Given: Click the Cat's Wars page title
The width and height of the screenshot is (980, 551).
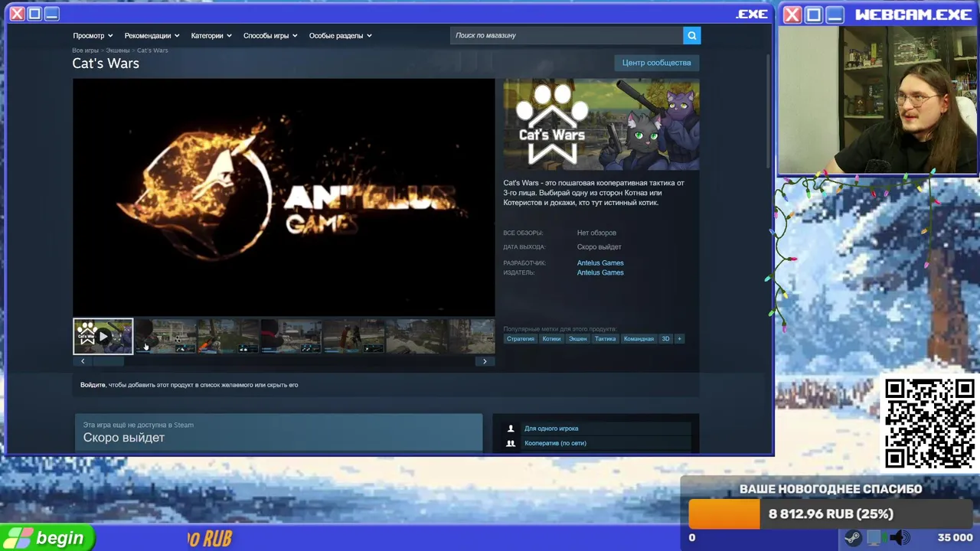Looking at the screenshot, I should pyautogui.click(x=106, y=64).
